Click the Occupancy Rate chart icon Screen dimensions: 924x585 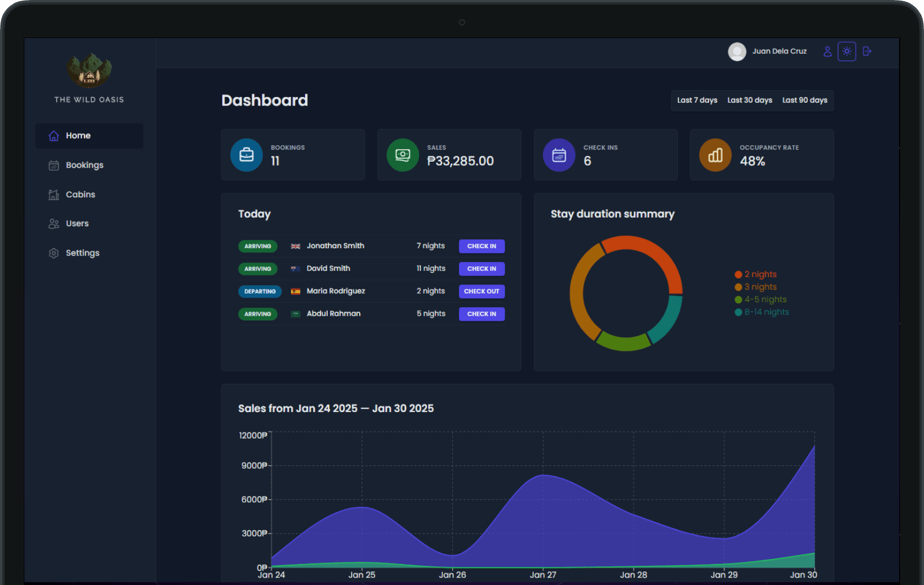click(715, 155)
